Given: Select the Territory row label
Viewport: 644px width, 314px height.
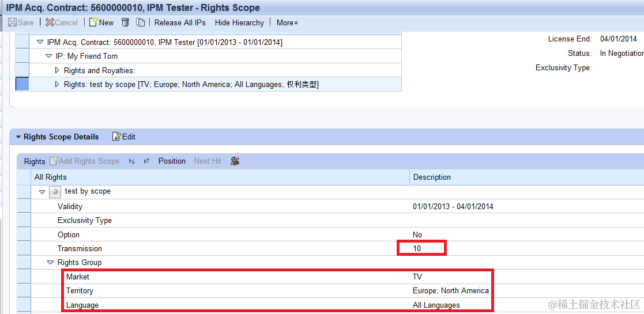Looking at the screenshot, I should coord(80,290).
